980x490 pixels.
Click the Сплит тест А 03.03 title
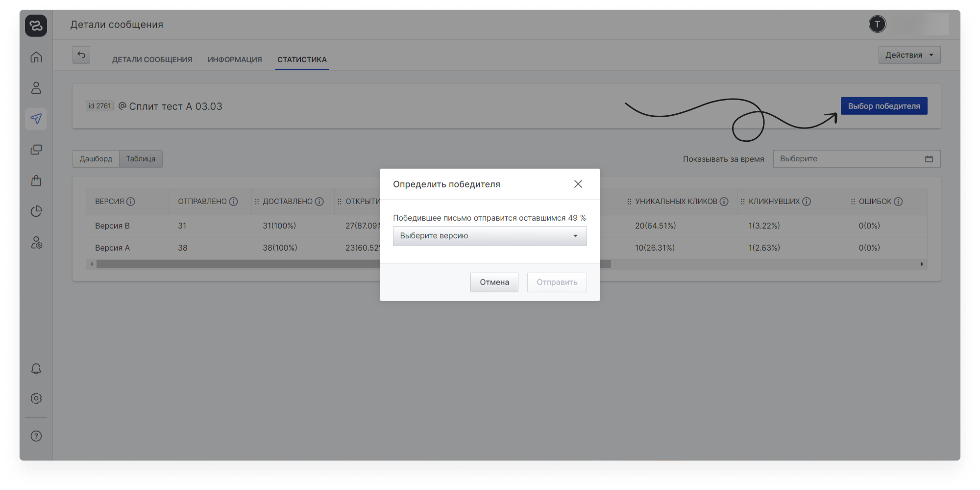[175, 106]
